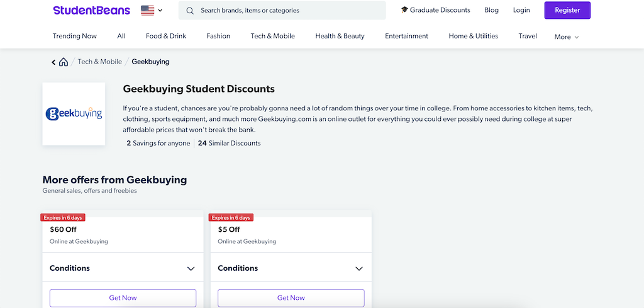The width and height of the screenshot is (644, 308).
Task: Open Entertainment category
Action: pyautogui.click(x=406, y=36)
